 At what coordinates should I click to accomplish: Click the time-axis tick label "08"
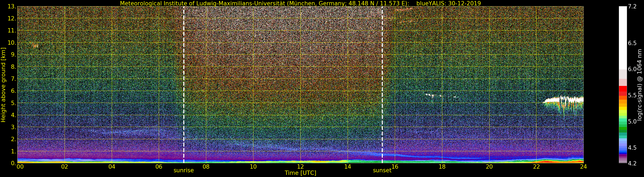pos(206,166)
